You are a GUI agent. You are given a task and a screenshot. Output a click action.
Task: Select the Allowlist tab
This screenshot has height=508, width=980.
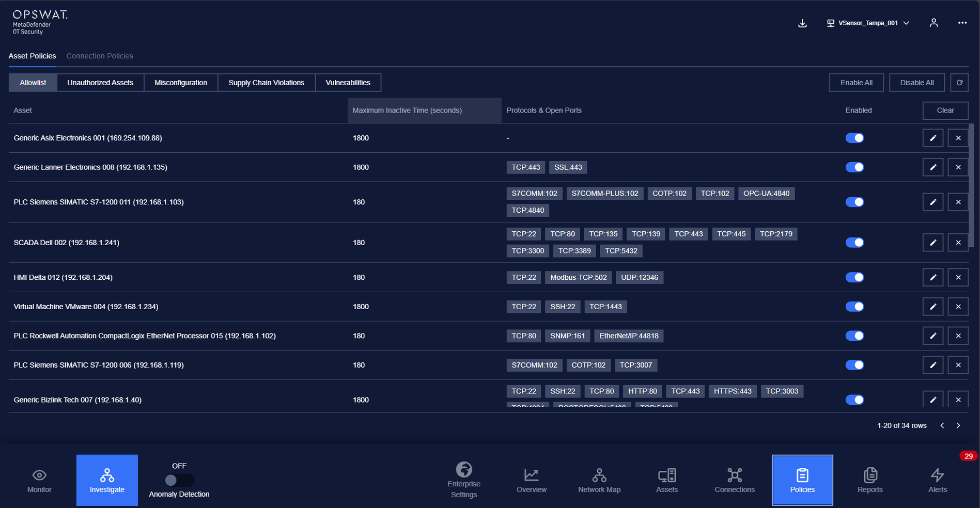coord(33,83)
